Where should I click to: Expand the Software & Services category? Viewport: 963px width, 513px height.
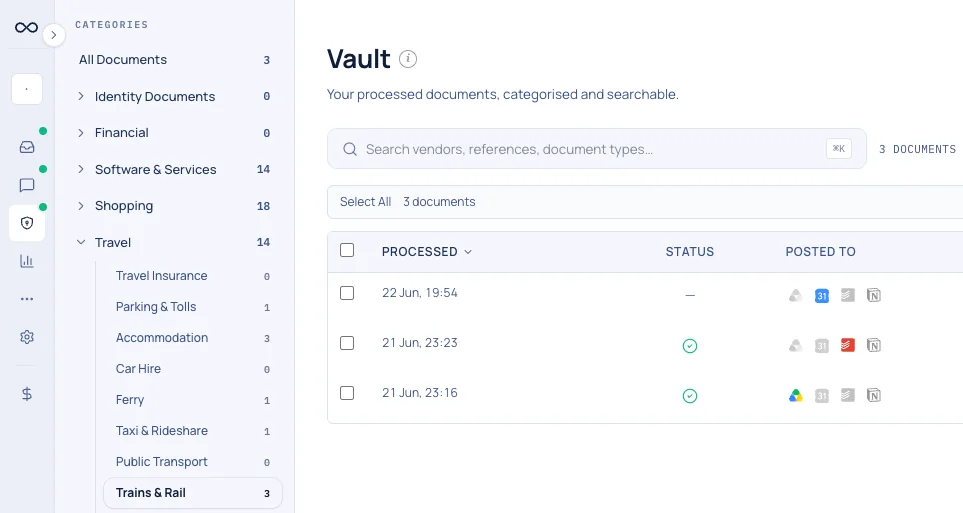click(80, 169)
